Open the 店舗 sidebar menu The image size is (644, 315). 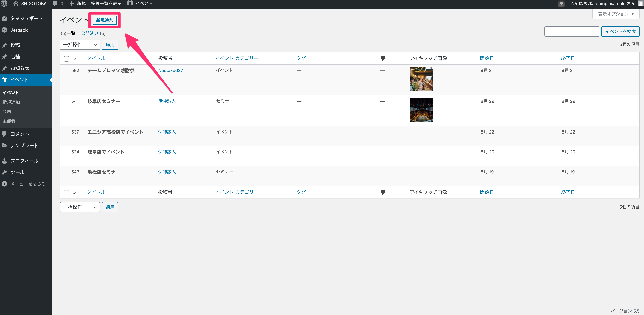pyautogui.click(x=15, y=57)
